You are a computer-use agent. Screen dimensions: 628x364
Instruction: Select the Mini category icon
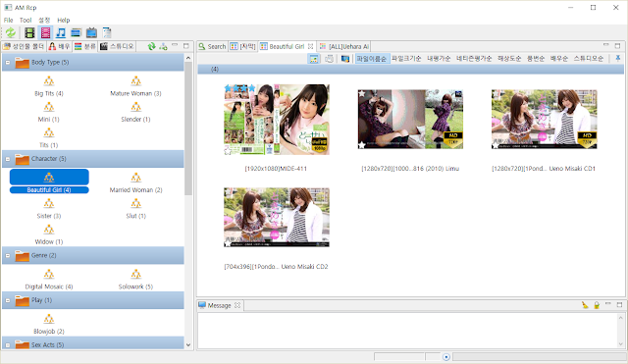pos(49,107)
